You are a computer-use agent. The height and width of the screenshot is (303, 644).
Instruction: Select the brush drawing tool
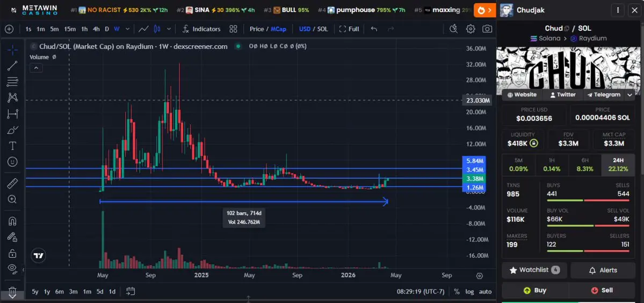tap(12, 129)
